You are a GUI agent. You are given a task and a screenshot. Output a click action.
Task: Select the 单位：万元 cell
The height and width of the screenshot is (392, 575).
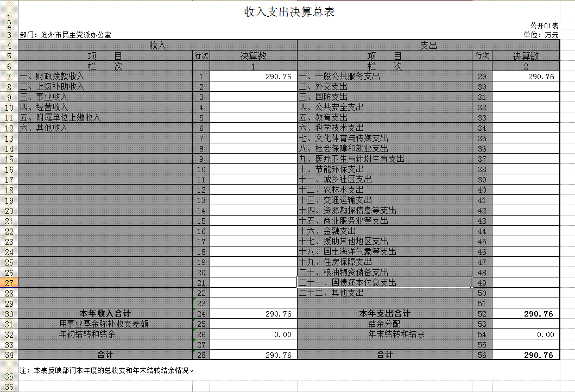(x=541, y=35)
